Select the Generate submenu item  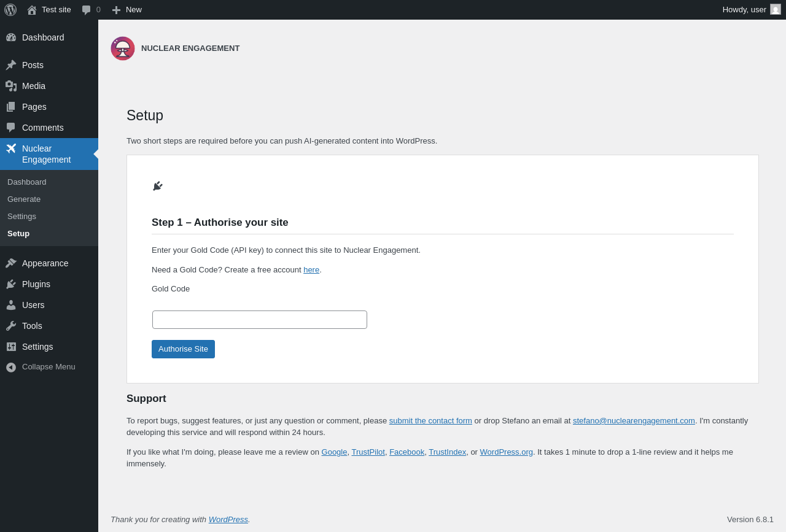(x=24, y=199)
